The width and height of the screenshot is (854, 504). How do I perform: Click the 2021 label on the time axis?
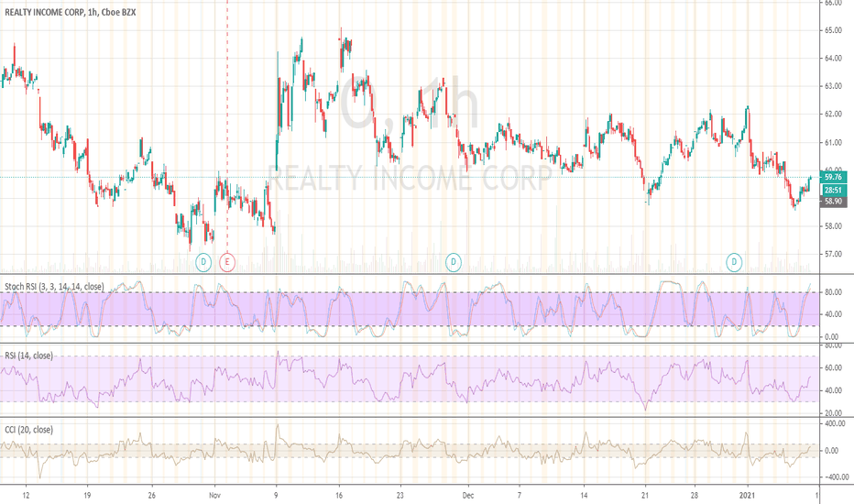748,495
